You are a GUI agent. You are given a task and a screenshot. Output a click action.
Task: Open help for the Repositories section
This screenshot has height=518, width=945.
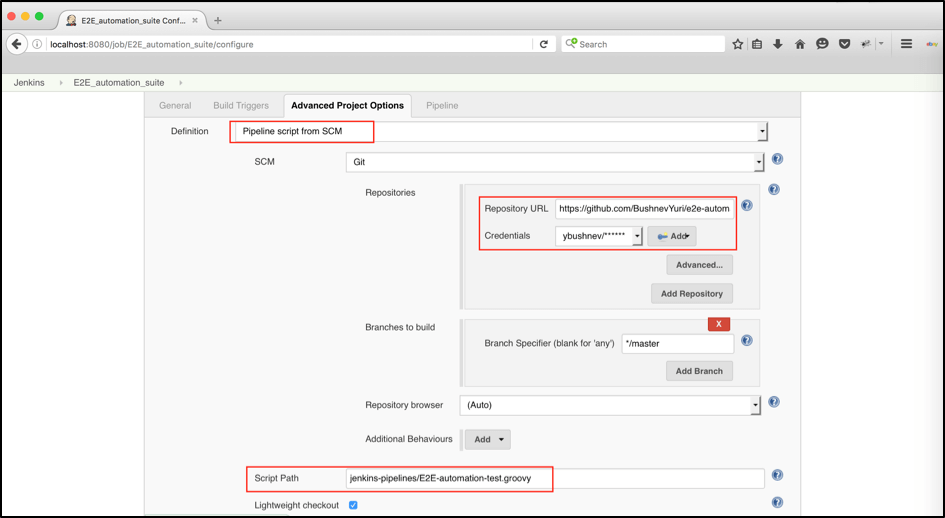click(x=774, y=189)
